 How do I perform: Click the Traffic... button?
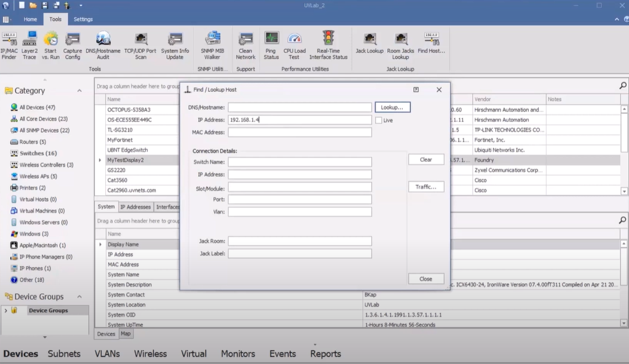coord(426,186)
